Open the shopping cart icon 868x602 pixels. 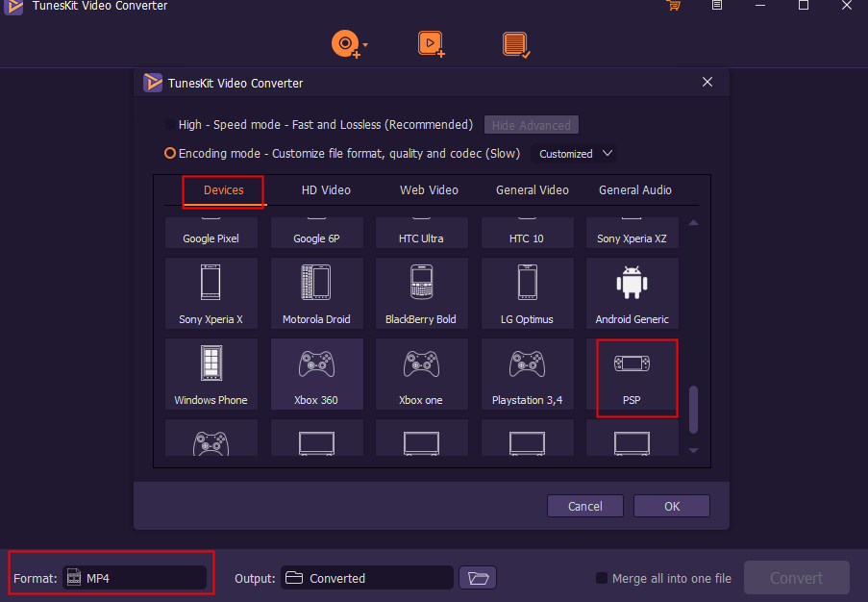(674, 6)
